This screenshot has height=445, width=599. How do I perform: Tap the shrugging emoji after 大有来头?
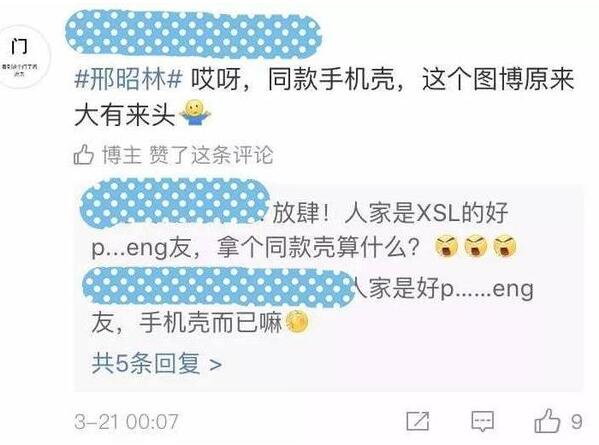tap(195, 113)
